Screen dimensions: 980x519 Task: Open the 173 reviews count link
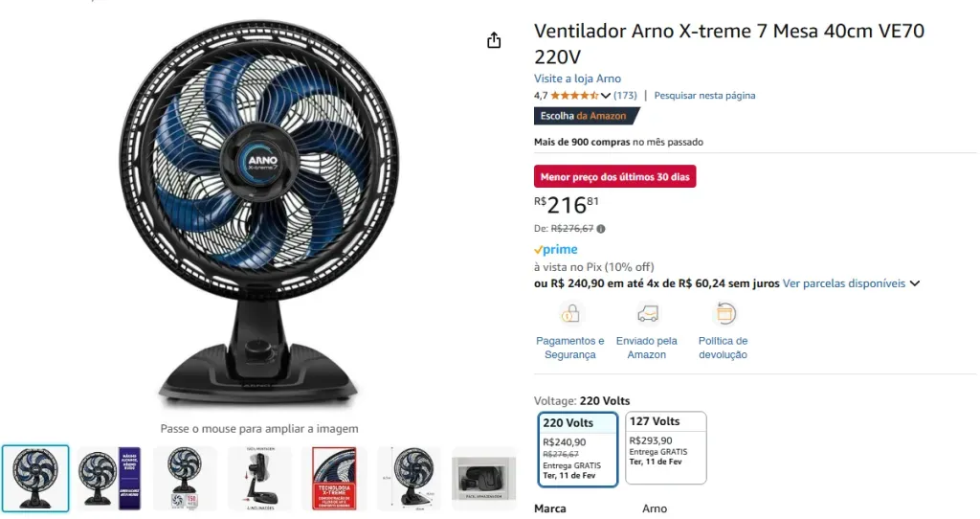coord(625,96)
